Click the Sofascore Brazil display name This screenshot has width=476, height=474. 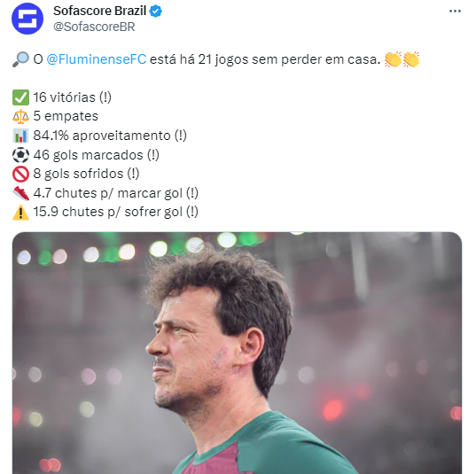coord(100,11)
